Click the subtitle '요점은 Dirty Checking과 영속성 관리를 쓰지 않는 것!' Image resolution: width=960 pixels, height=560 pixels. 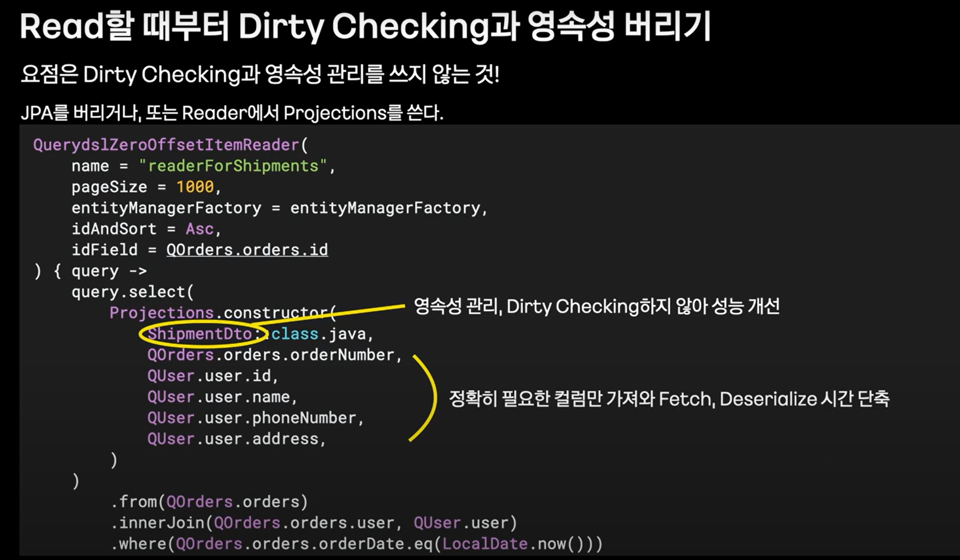point(260,74)
